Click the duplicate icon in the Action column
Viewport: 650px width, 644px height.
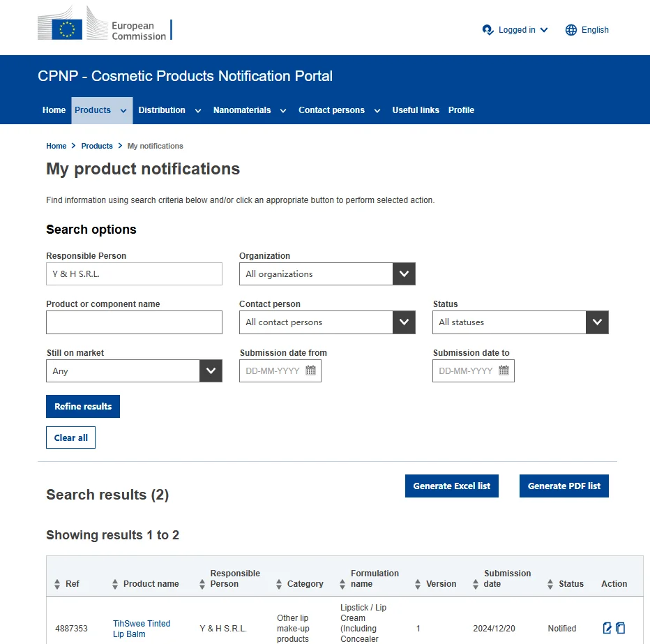click(x=620, y=628)
